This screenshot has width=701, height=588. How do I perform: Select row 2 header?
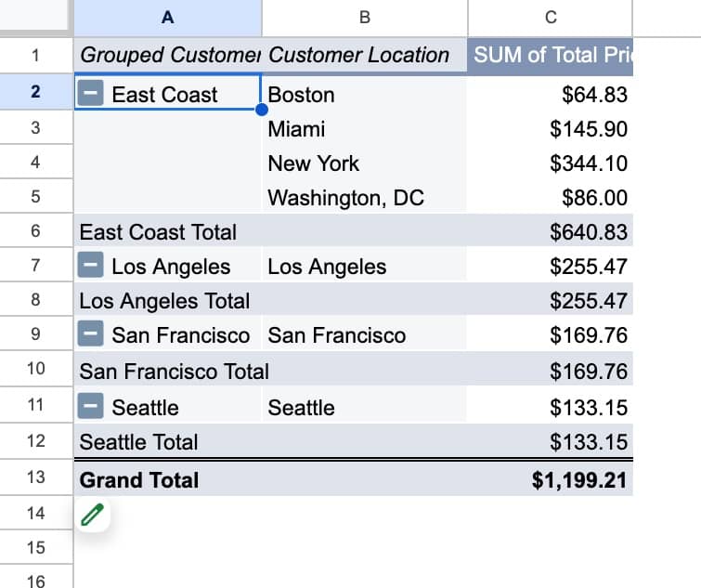[x=36, y=92]
